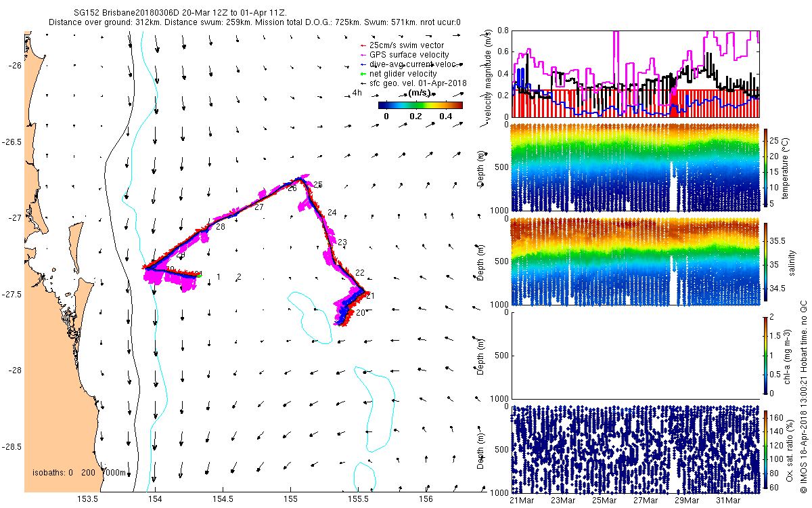The image size is (812, 508).
Task: Click the longitude tick label 155
Action: click(290, 500)
